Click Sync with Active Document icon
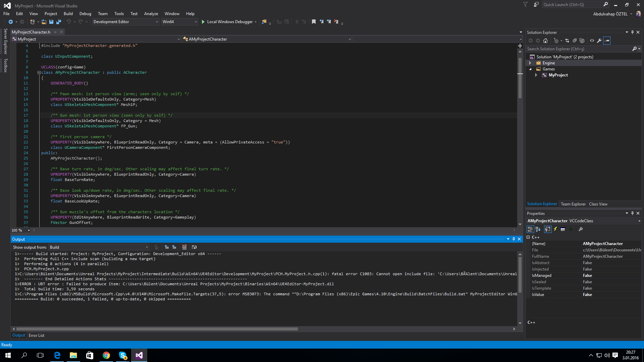The width and height of the screenshot is (644, 362). [x=567, y=41]
